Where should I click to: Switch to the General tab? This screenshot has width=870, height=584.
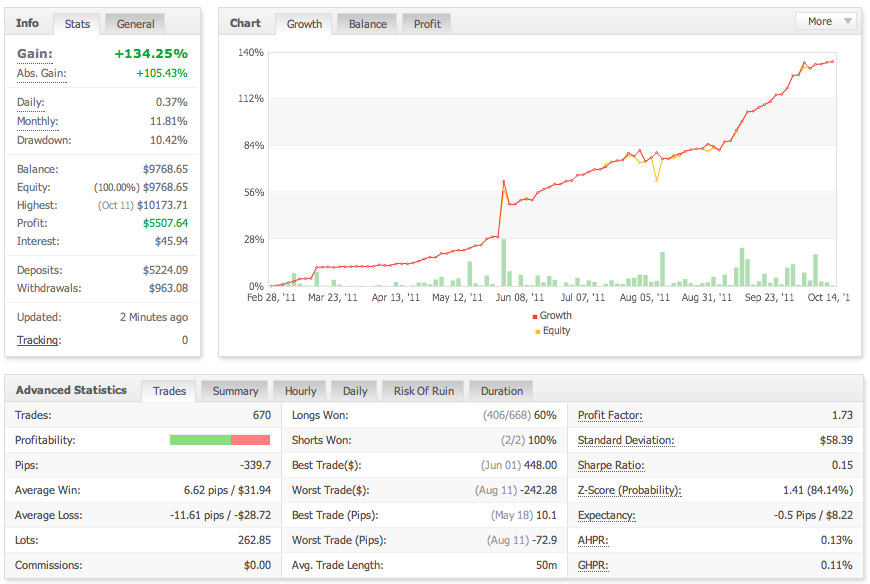(x=135, y=24)
